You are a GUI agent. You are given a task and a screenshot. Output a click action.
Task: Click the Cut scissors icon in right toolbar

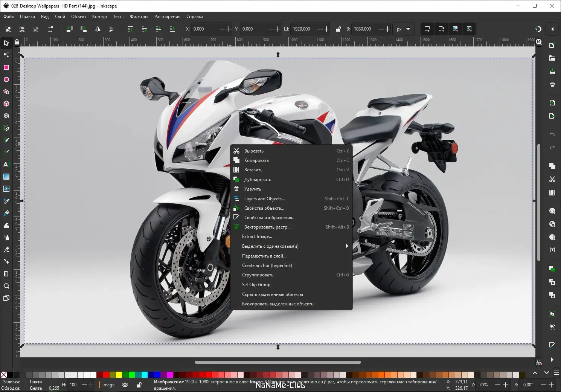[x=552, y=179]
